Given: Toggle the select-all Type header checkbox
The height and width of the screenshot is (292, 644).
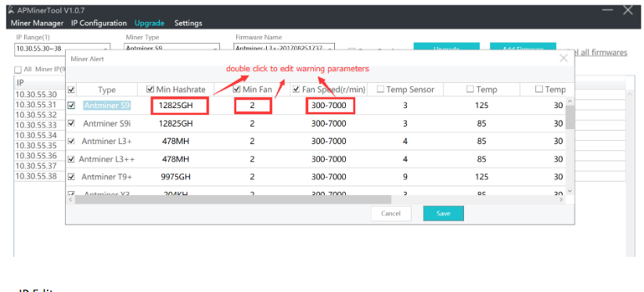Looking at the screenshot, I should click(x=71, y=89).
